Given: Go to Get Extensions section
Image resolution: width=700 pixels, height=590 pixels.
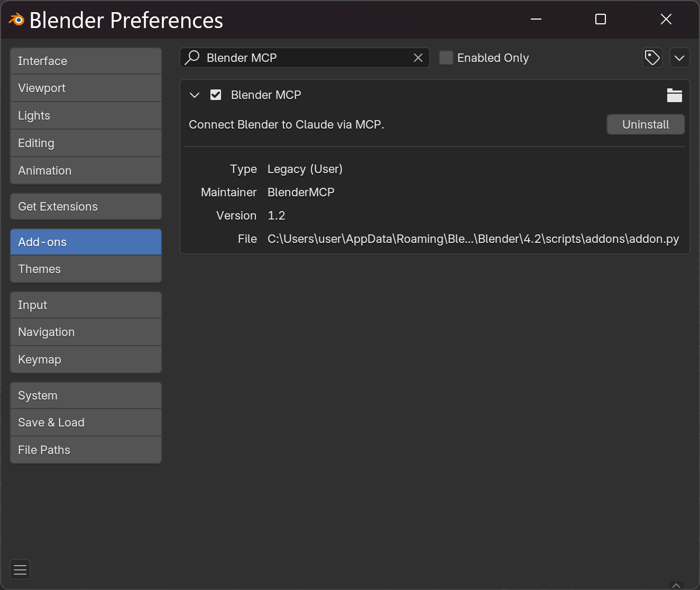Looking at the screenshot, I should [86, 206].
